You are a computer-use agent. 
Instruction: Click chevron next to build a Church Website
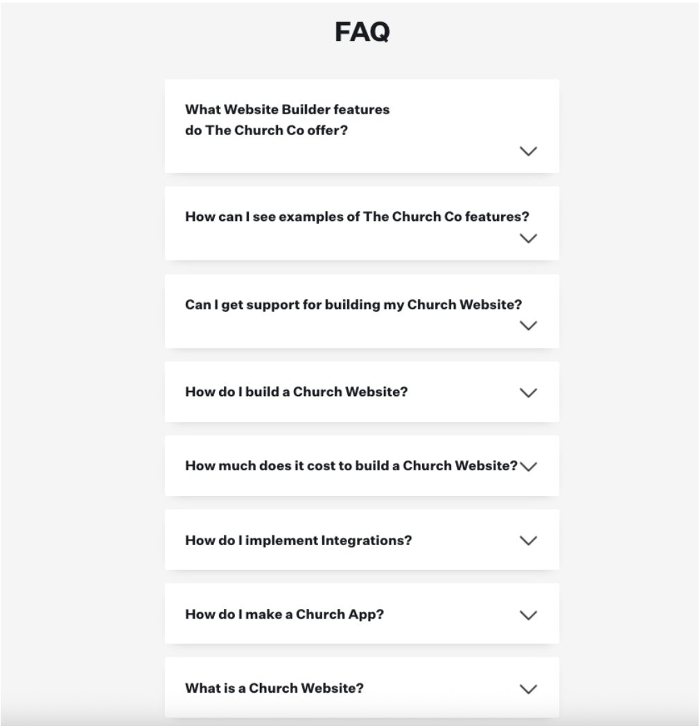pos(528,392)
